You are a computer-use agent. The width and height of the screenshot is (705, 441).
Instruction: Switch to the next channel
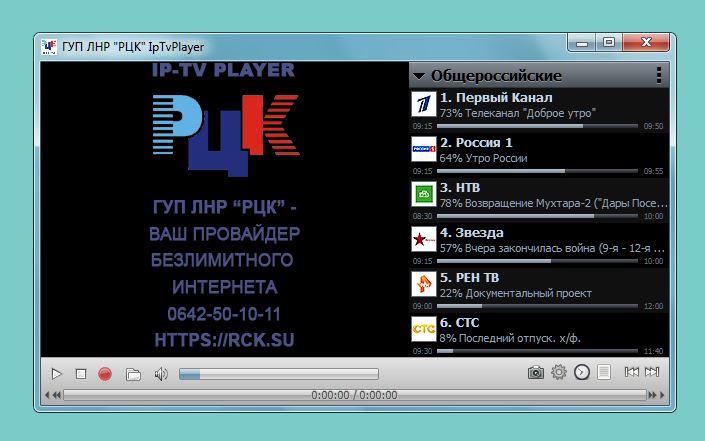(653, 373)
